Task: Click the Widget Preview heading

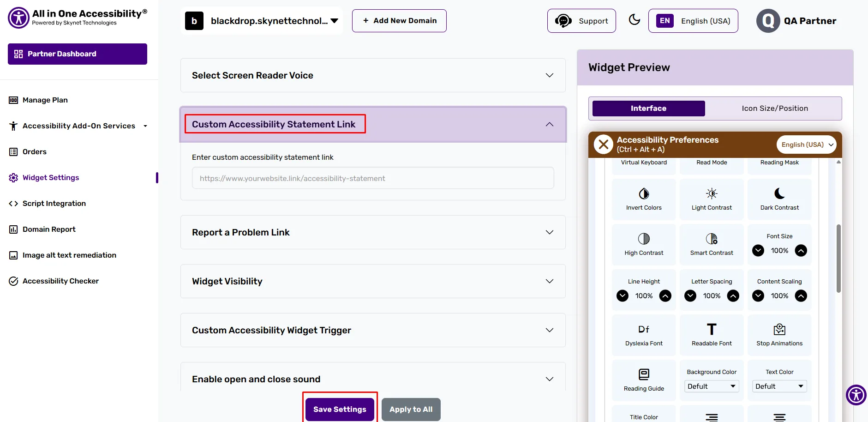Action: tap(629, 67)
